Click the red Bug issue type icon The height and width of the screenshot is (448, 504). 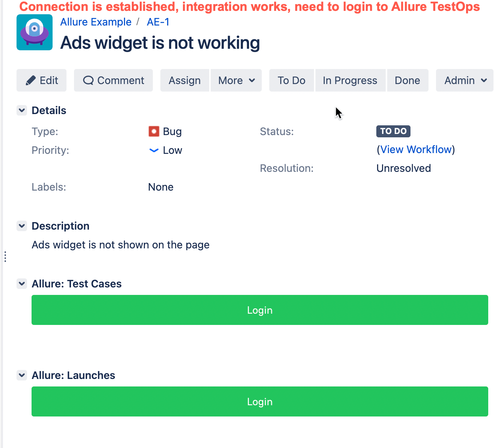(x=154, y=131)
